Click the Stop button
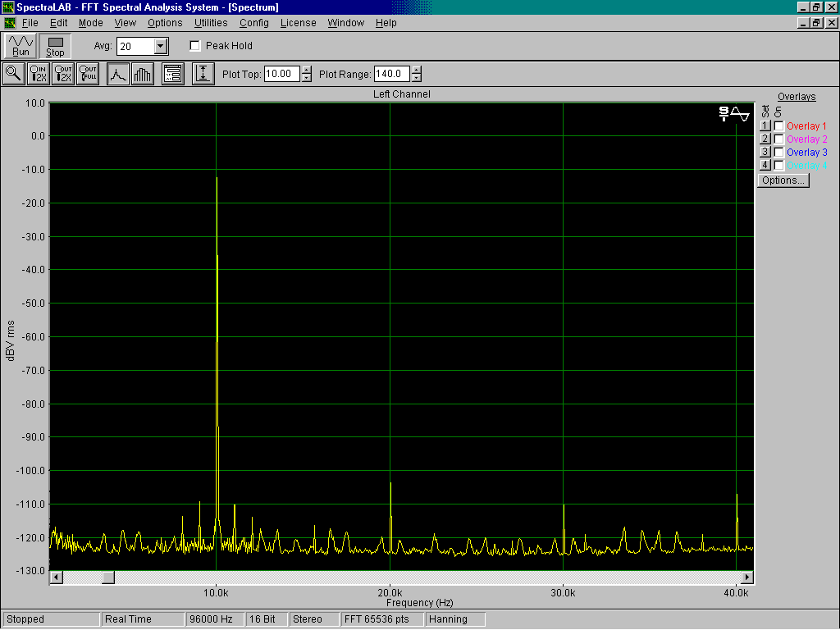Viewport: 840px width, 630px height. 55,46
